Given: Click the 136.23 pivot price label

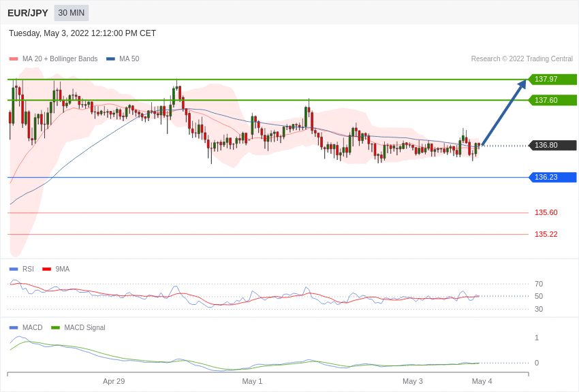Looking at the screenshot, I should point(552,178).
